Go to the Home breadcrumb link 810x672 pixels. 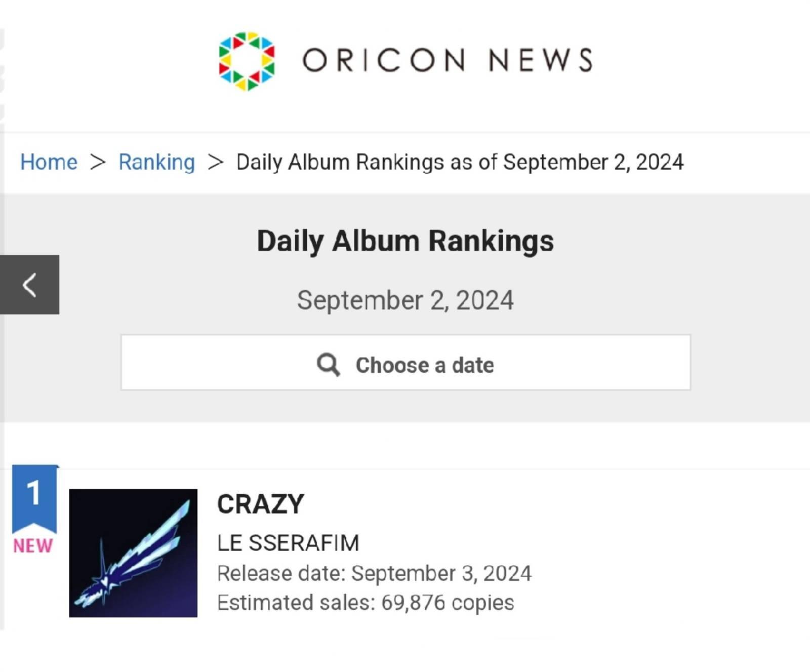49,163
